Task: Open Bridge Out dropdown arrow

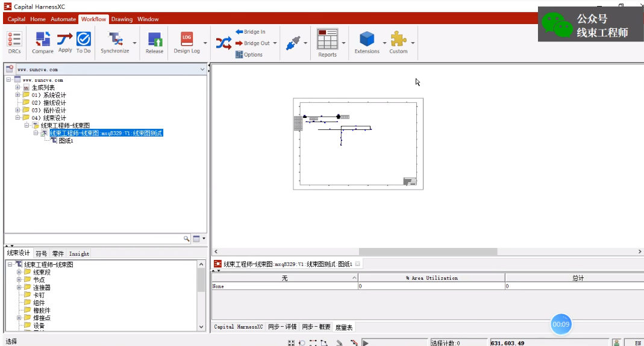Action: tap(275, 43)
